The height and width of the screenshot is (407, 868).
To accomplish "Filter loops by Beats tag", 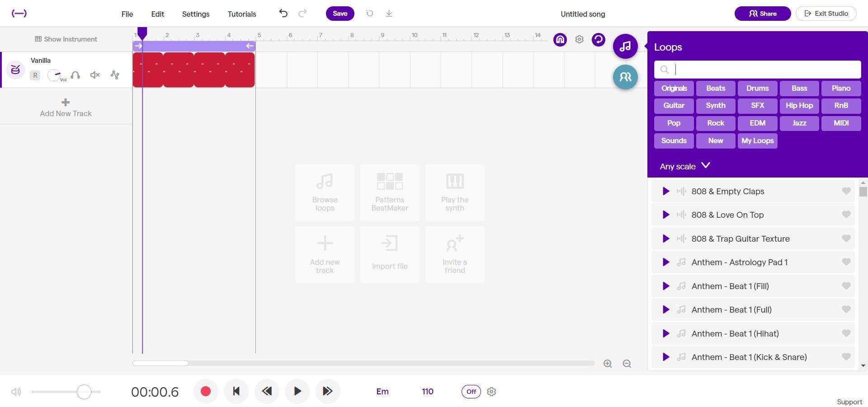I will pos(716,89).
